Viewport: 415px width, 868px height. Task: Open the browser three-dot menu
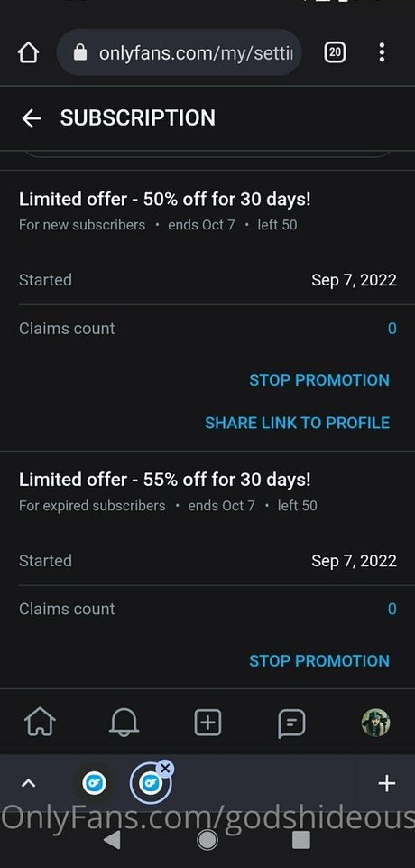(382, 53)
